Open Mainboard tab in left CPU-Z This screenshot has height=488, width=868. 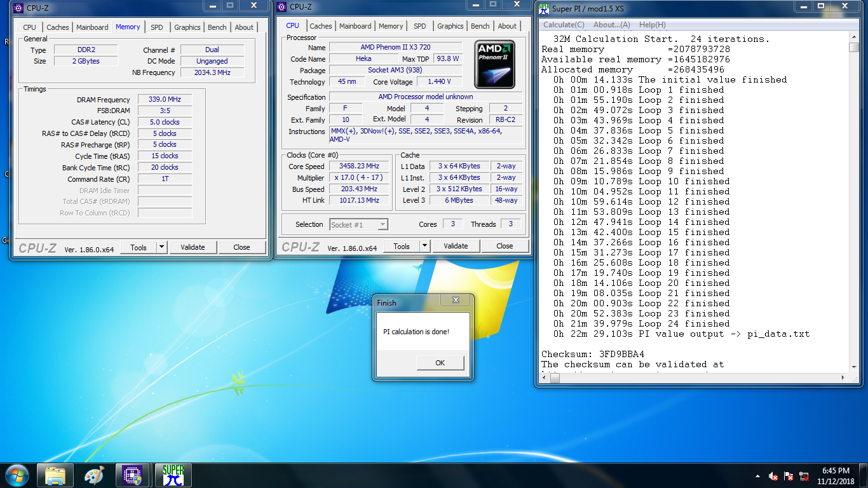tap(92, 27)
